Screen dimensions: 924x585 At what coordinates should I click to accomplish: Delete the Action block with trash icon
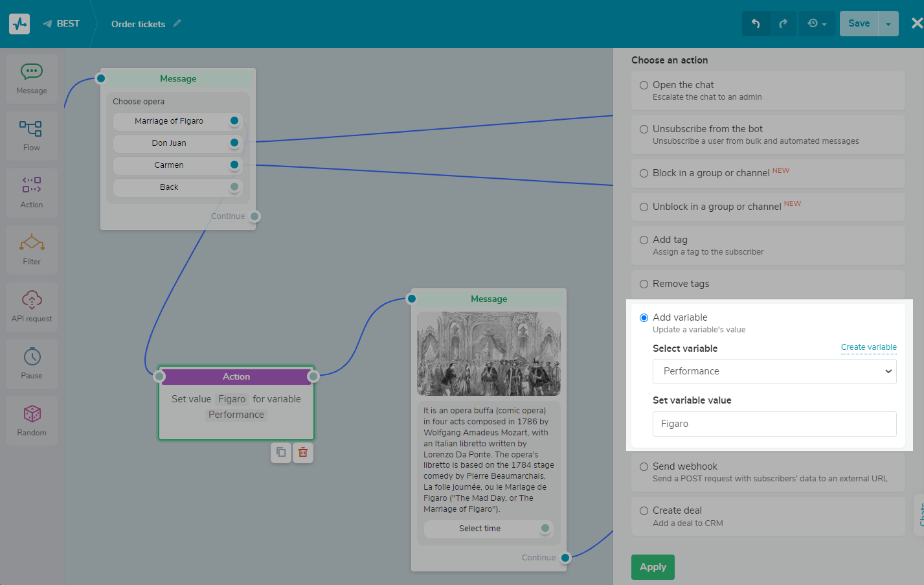302,452
